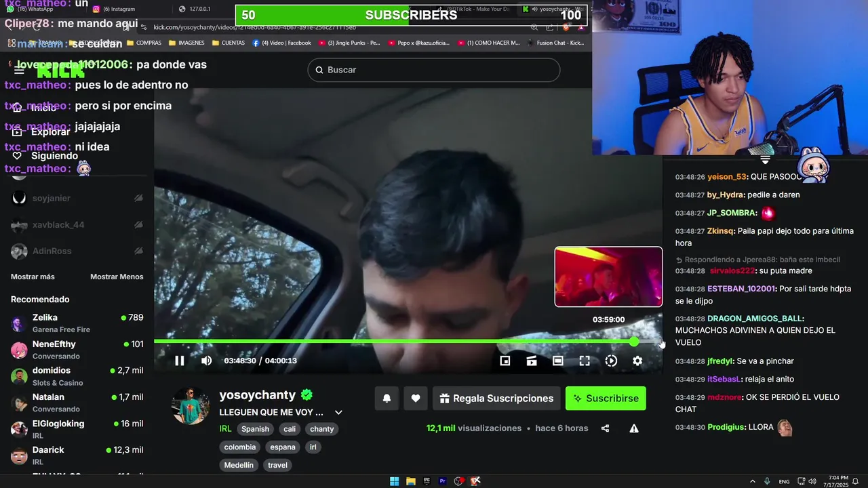This screenshot has height=488, width=868.
Task: Click chat username by_Hydra
Action: pos(726,195)
